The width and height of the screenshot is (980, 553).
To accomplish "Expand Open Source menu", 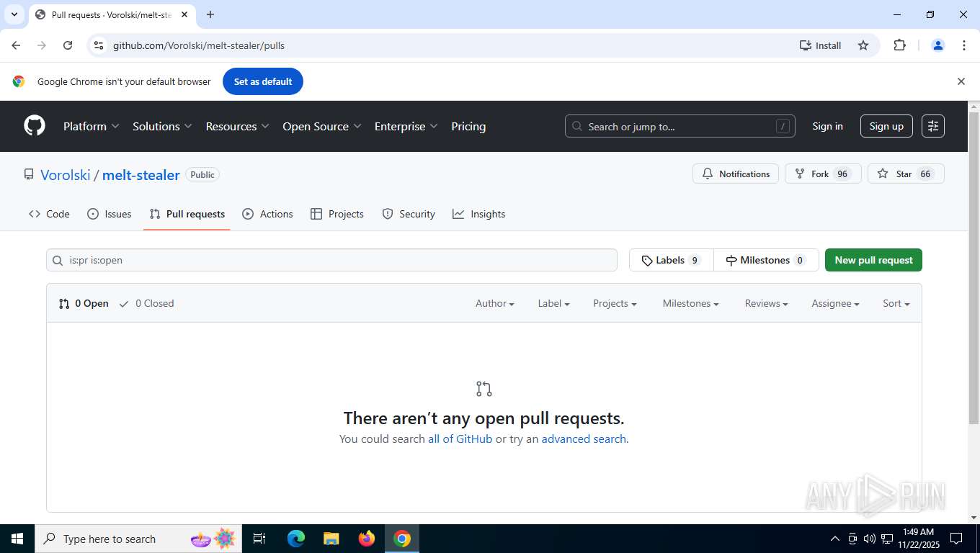I will pos(321,126).
